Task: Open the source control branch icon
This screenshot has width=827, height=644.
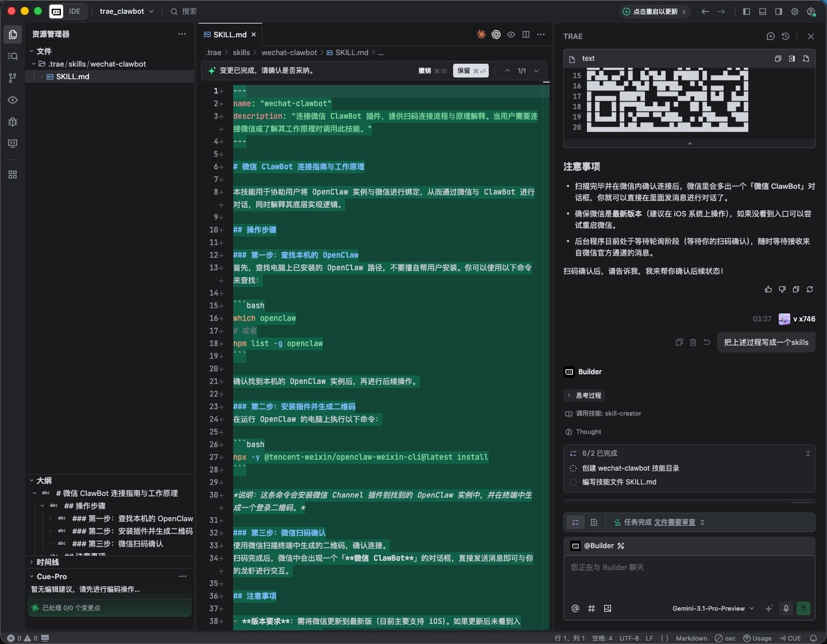Action: (13, 78)
